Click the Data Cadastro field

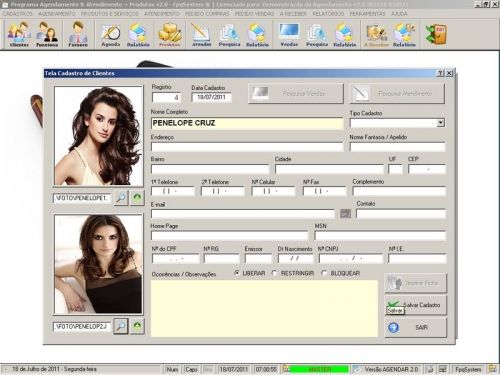click(x=212, y=97)
